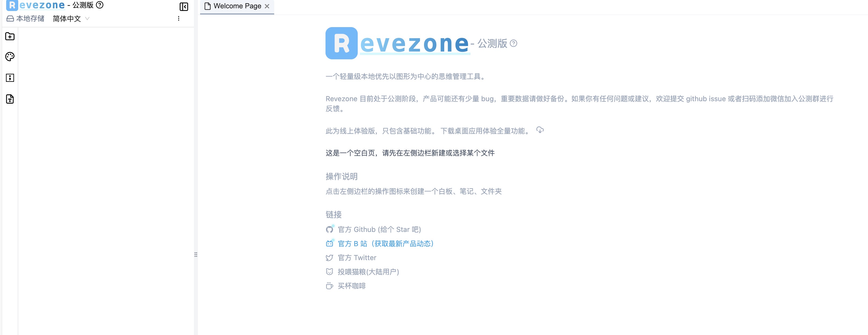The height and width of the screenshot is (335, 868).
Task: Open the 官方 Twitter link
Action: point(357,258)
